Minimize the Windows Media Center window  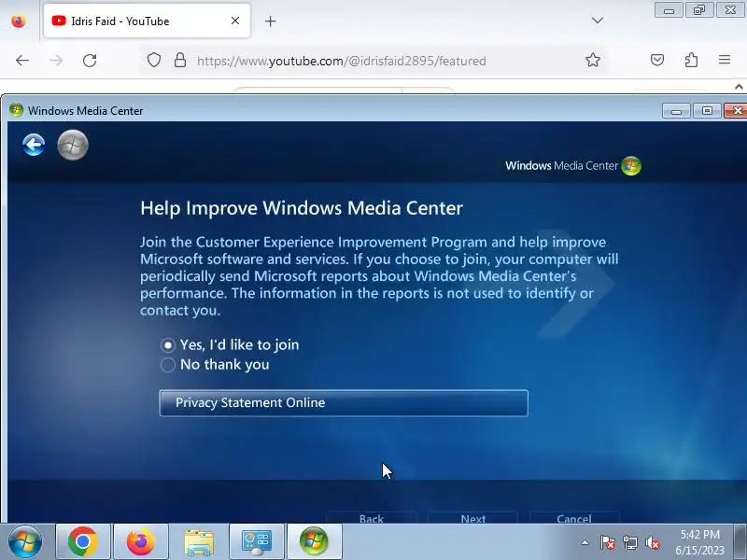point(676,111)
